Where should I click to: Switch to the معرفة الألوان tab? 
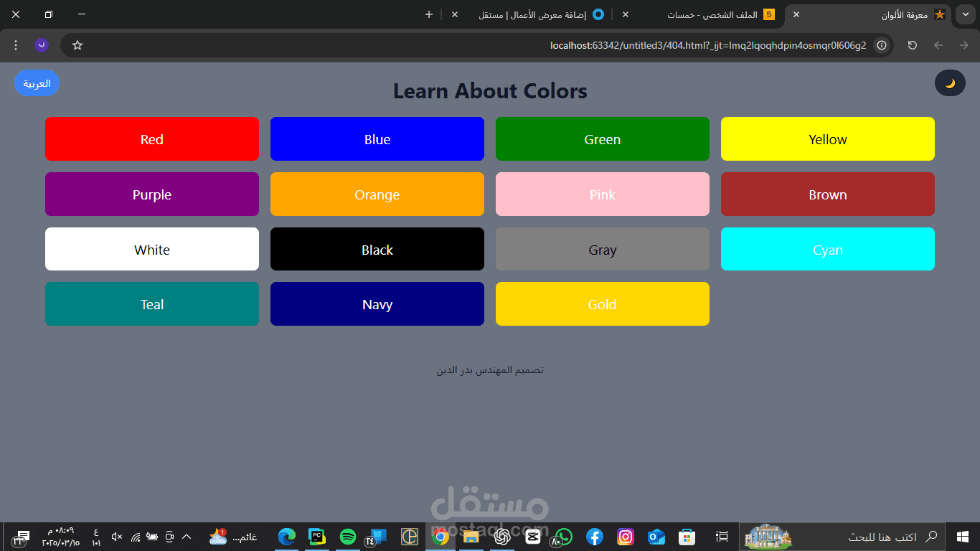(868, 14)
